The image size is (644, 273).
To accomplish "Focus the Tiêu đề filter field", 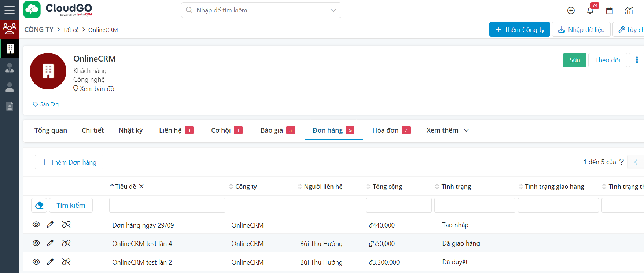I will pyautogui.click(x=167, y=205).
